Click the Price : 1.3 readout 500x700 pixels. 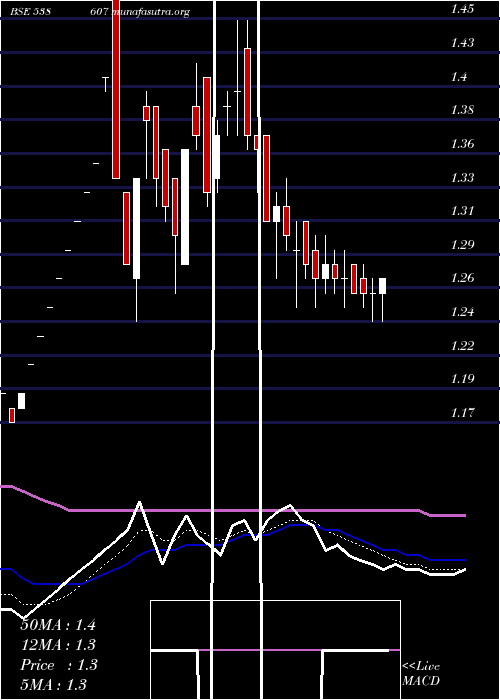point(58,665)
